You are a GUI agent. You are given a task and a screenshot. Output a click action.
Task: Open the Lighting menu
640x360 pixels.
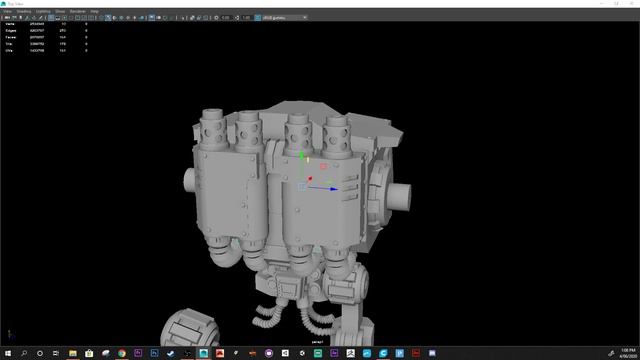pos(43,11)
